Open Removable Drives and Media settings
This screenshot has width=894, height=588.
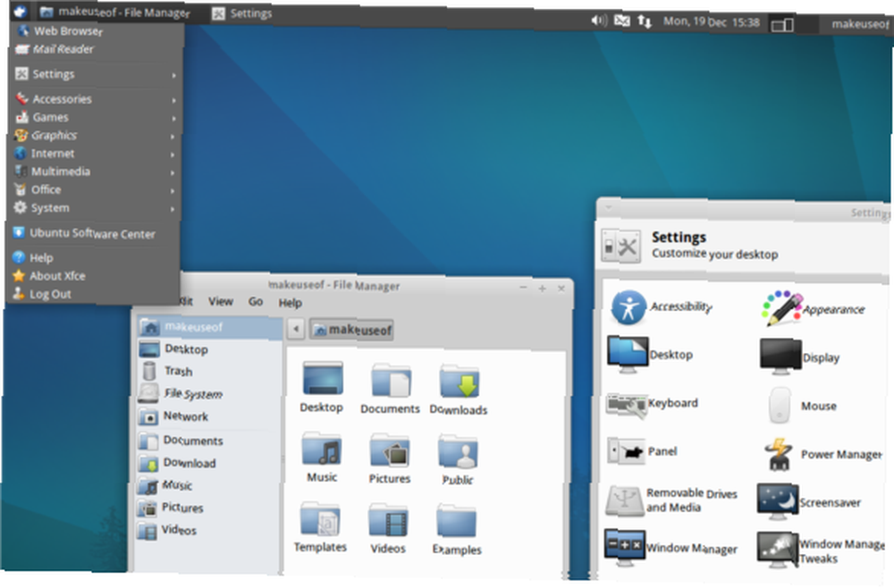click(625, 500)
